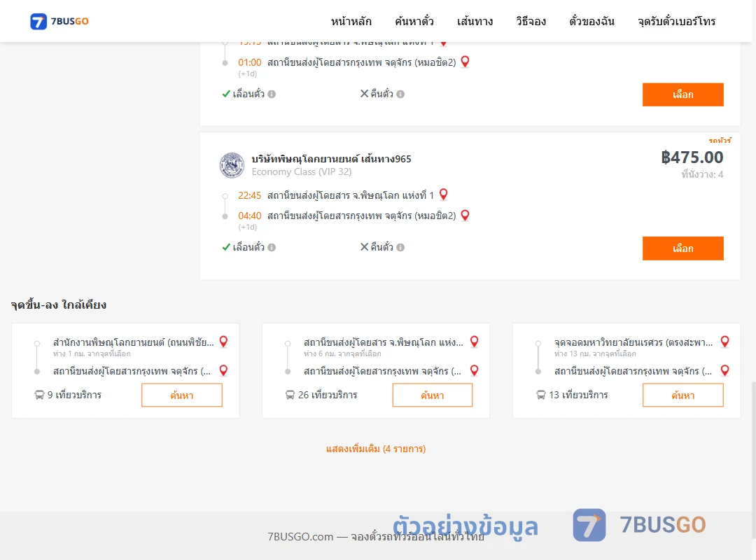Click the map pin for สำนักงานพิษณุโลกยานยนต์ pickup point
756x560 pixels.
click(223, 342)
